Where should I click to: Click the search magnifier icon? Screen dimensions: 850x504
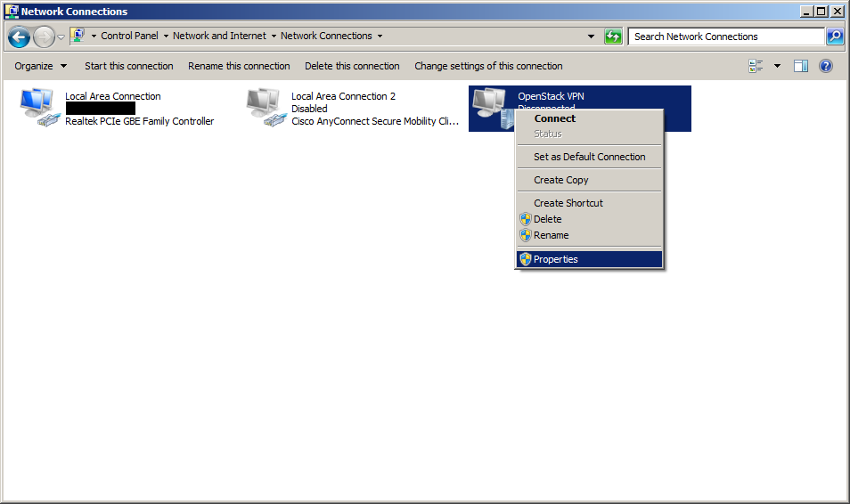pos(835,37)
